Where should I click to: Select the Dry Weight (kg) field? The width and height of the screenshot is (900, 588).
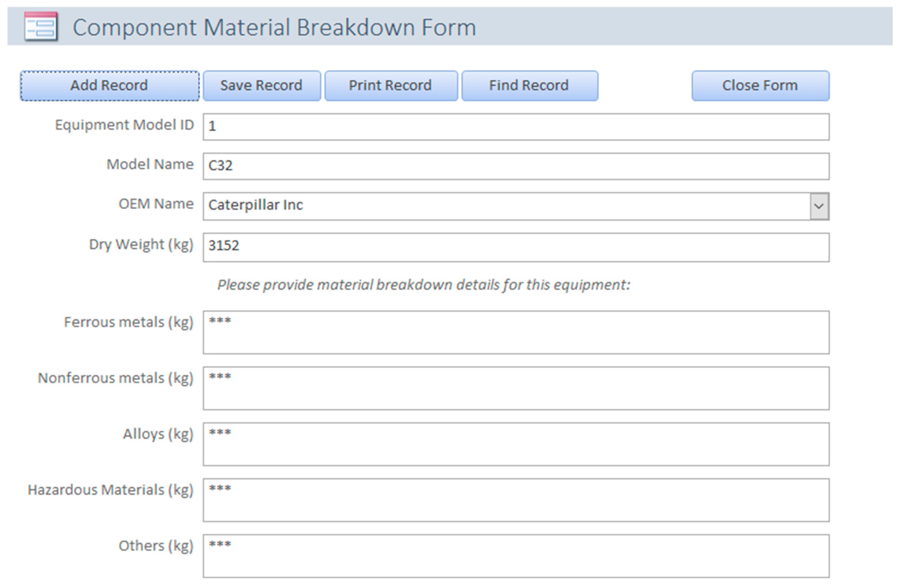point(516,247)
